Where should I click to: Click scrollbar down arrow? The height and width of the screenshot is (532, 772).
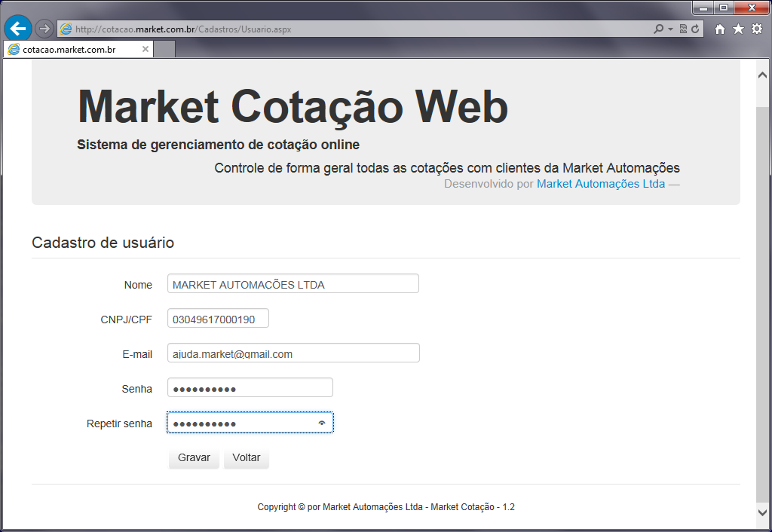coord(763,512)
